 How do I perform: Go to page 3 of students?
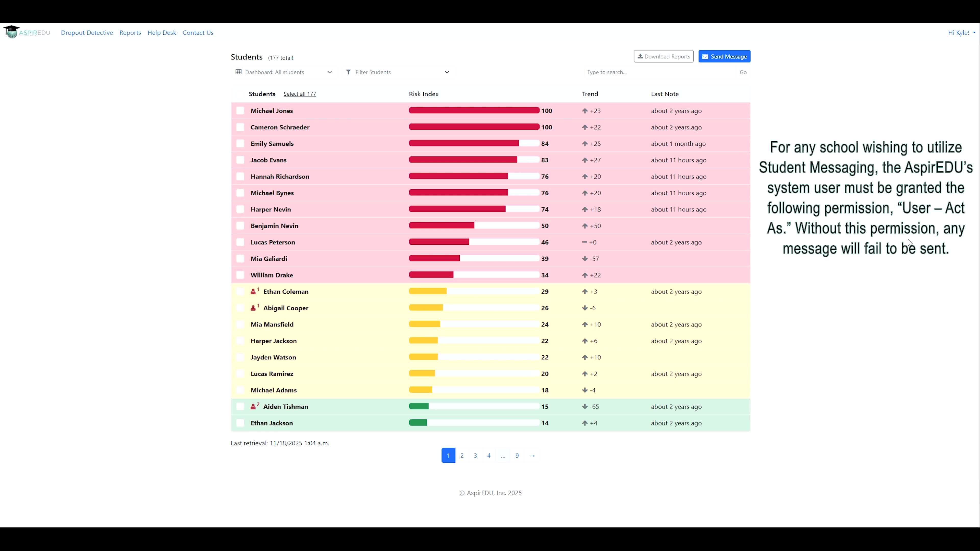click(475, 456)
